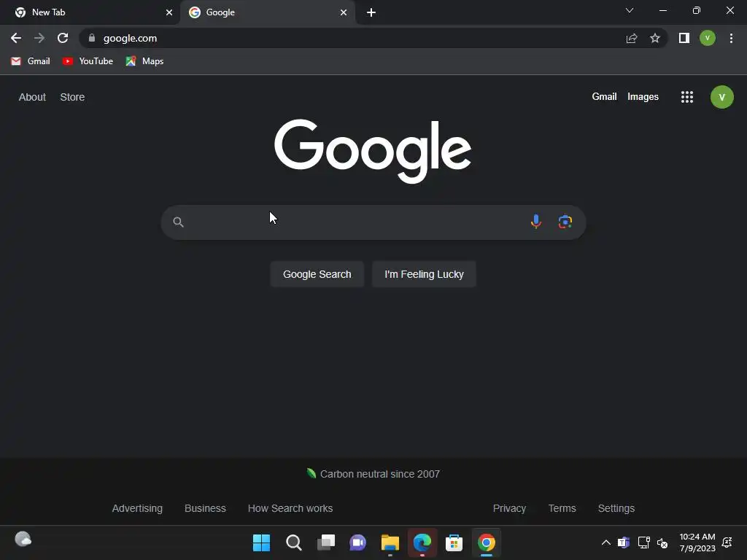
Task: Search by image with Google Lens
Action: 565,222
